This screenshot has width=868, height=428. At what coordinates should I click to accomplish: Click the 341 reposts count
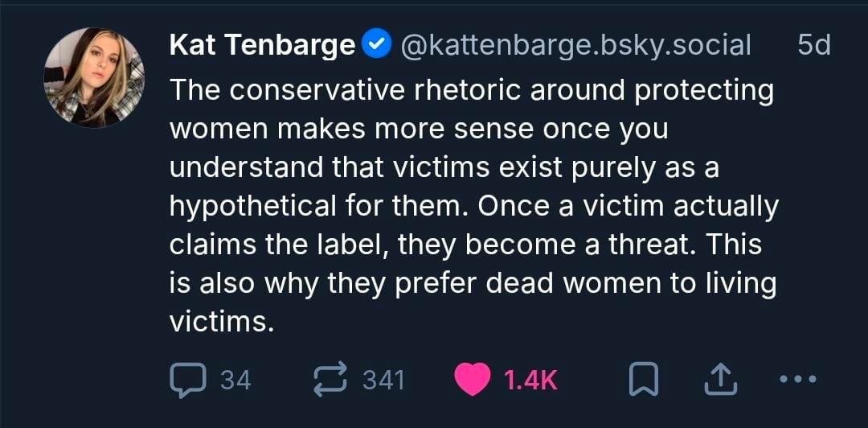(x=383, y=380)
